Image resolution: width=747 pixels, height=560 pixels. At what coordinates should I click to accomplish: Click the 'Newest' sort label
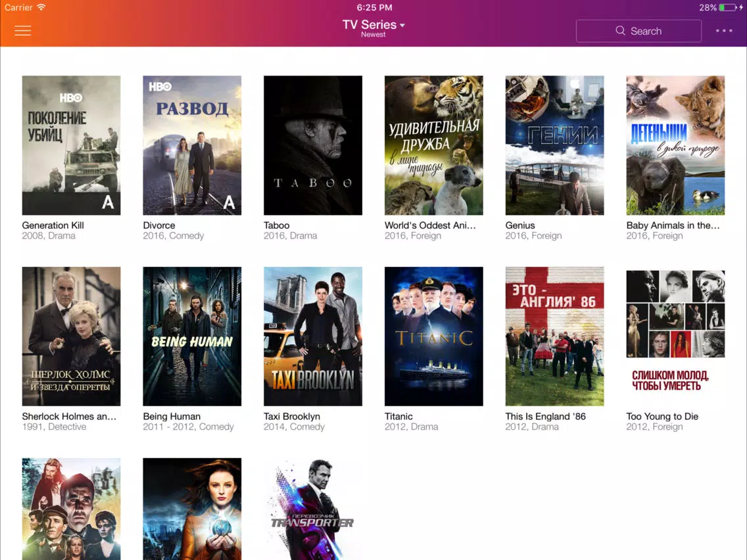[x=373, y=35]
